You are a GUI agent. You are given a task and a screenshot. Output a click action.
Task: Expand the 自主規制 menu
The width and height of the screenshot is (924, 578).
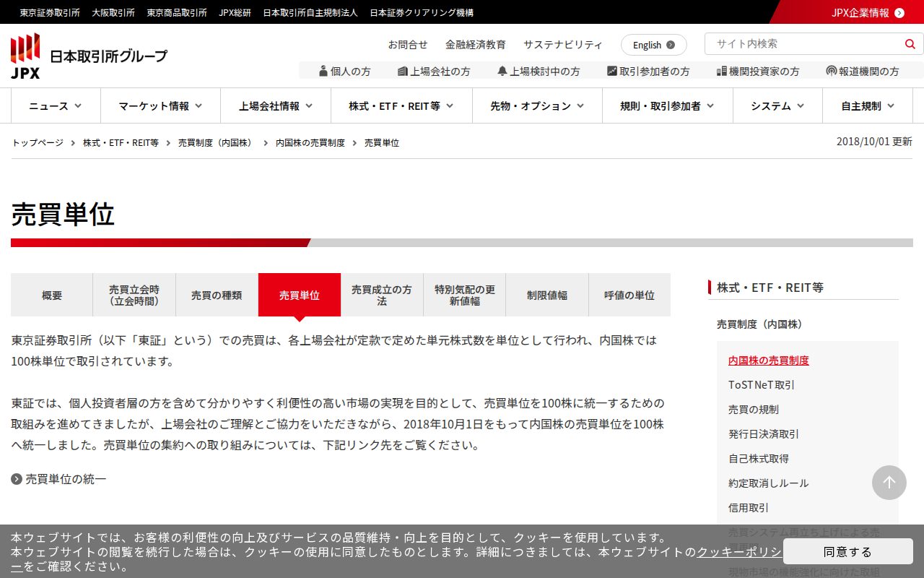point(868,105)
